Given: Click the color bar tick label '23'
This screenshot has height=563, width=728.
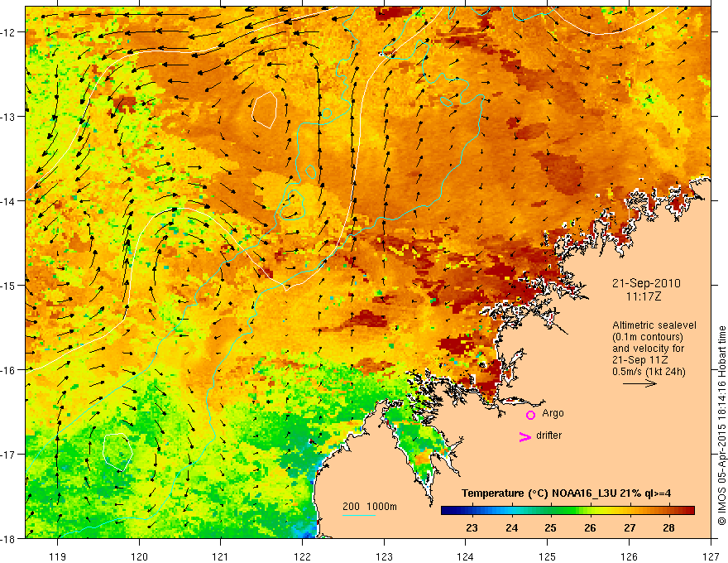Looking at the screenshot, I should coord(472,528).
